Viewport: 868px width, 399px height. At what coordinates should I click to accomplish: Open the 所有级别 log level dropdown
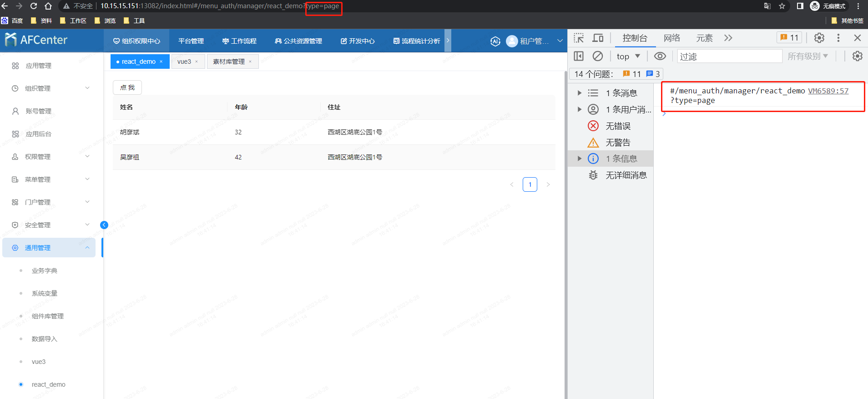tap(807, 56)
